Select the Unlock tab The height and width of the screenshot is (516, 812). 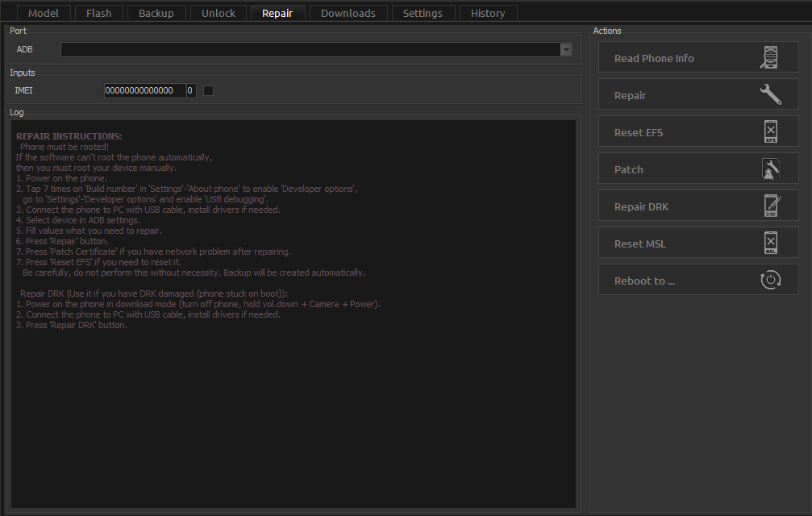[219, 13]
